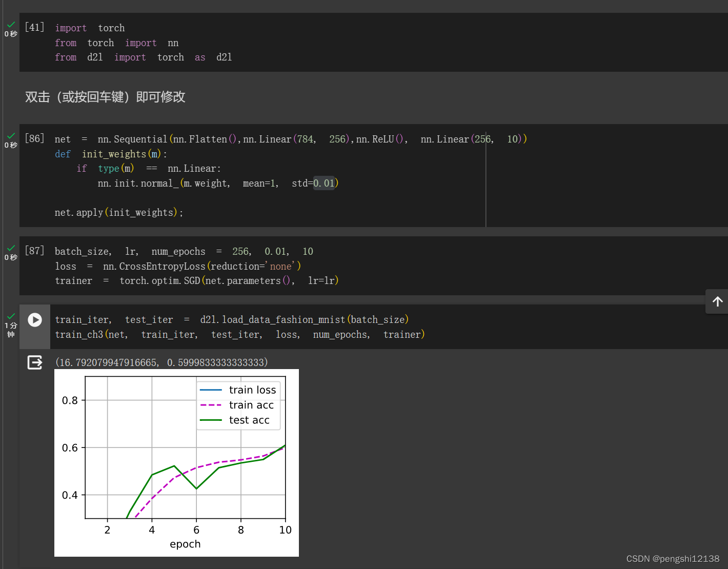
Task: Select execution count label [41]
Action: click(34, 27)
